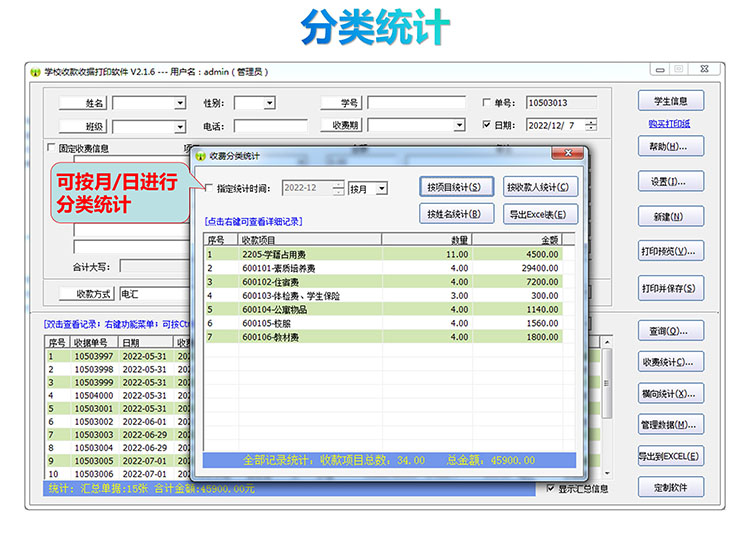Click 新建(N) button

(671, 216)
